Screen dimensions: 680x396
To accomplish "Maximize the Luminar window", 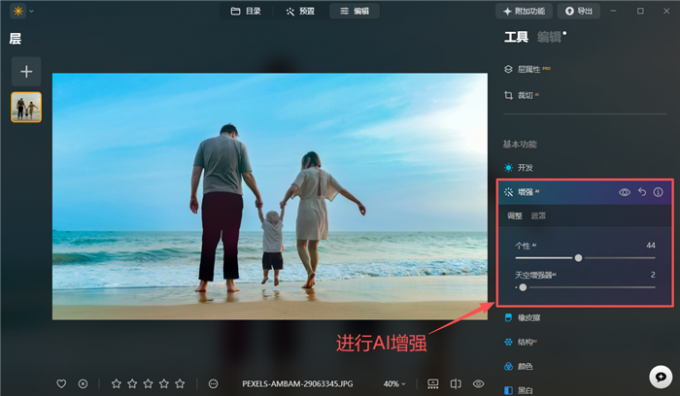I will click(x=640, y=11).
